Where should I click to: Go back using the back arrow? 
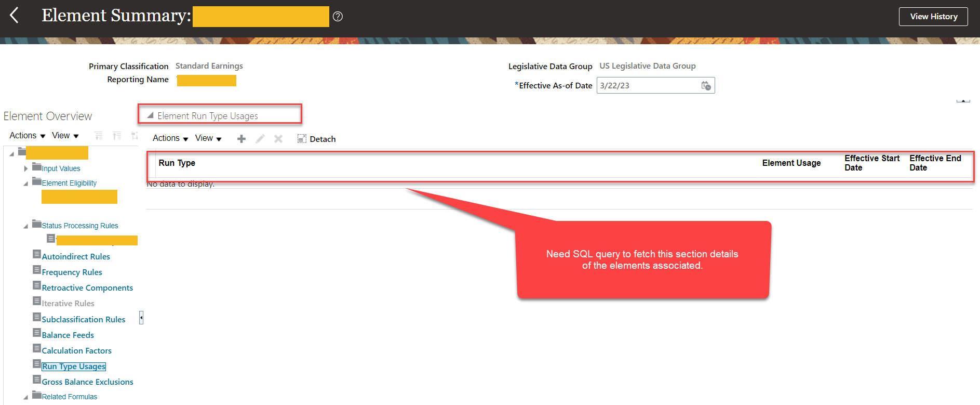[14, 16]
